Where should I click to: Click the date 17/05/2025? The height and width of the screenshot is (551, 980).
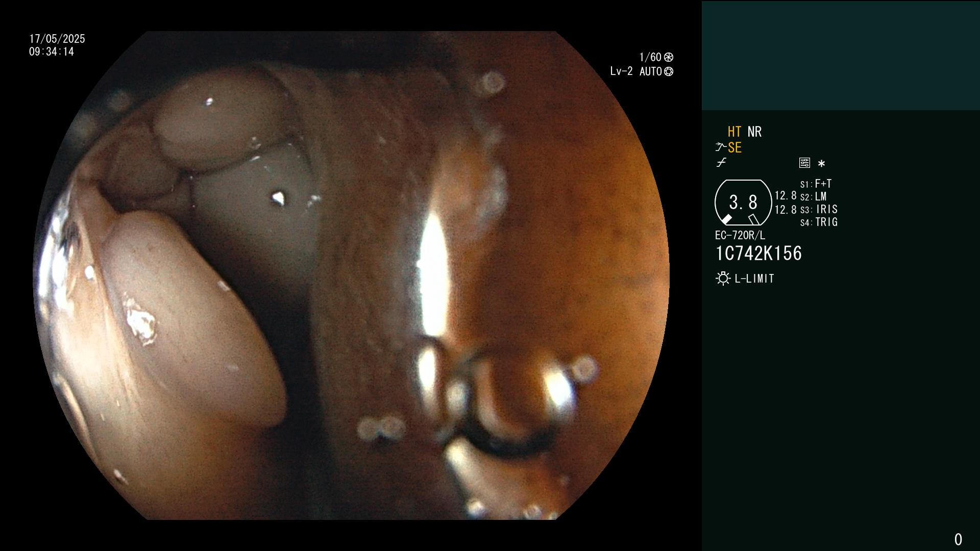pos(57,39)
